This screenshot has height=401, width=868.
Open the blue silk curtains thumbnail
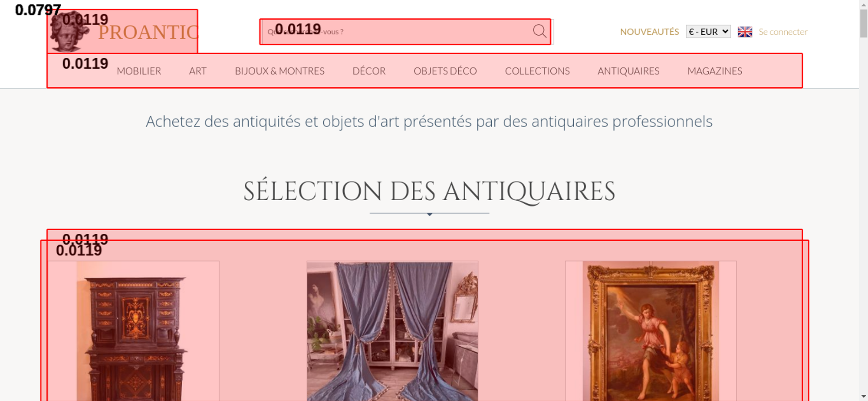tap(392, 331)
